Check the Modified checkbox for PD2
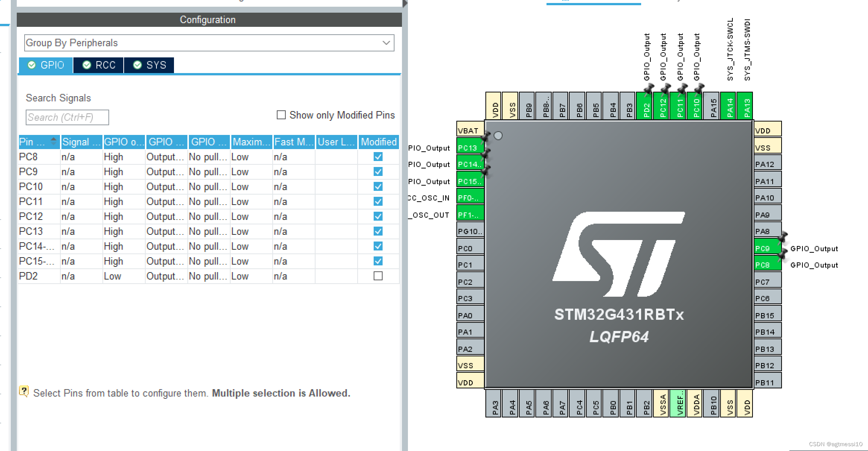This screenshot has height=451, width=868. 378,276
